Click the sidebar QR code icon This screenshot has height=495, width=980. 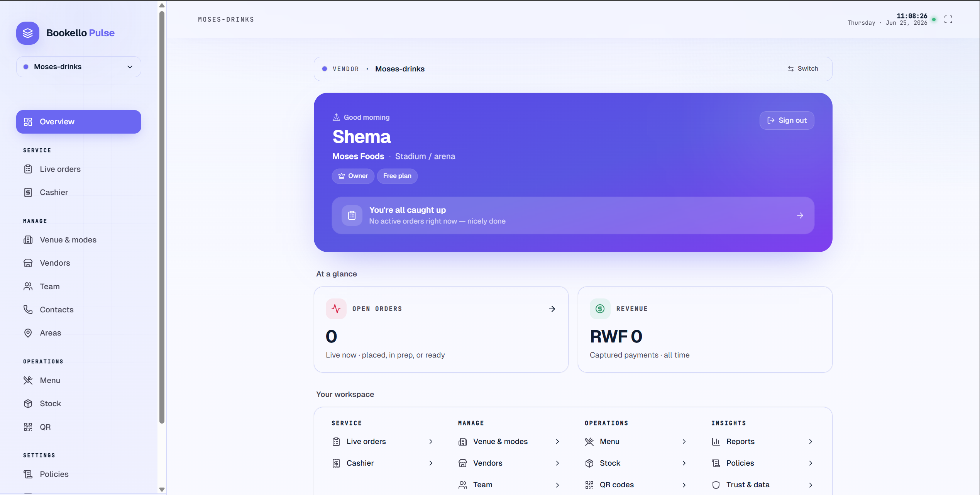[x=28, y=427]
